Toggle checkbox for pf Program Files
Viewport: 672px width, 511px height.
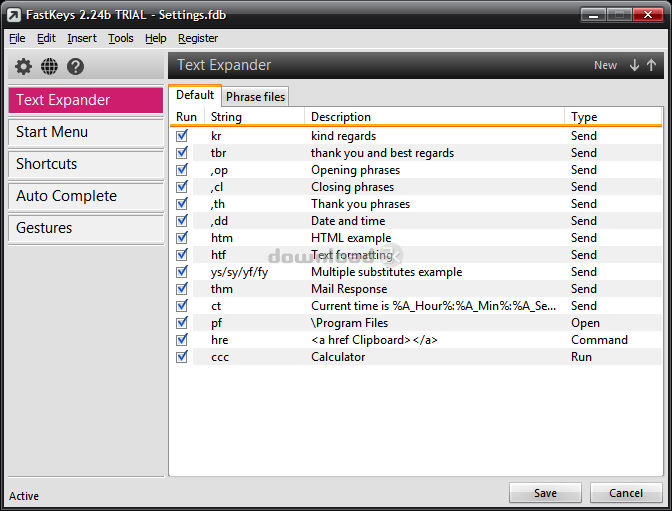182,323
